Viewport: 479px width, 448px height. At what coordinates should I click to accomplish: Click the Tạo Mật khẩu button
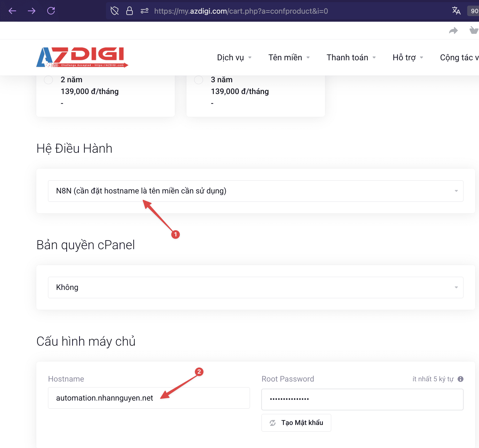pyautogui.click(x=296, y=423)
